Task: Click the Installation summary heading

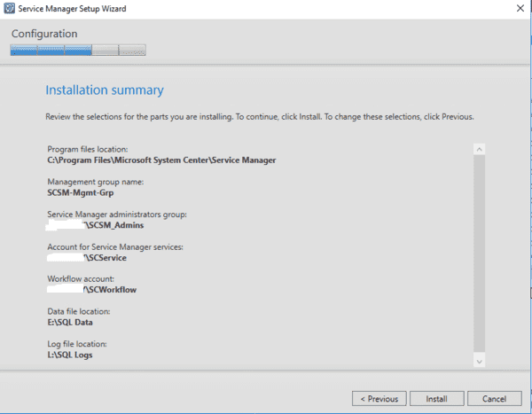Action: pyautogui.click(x=105, y=90)
